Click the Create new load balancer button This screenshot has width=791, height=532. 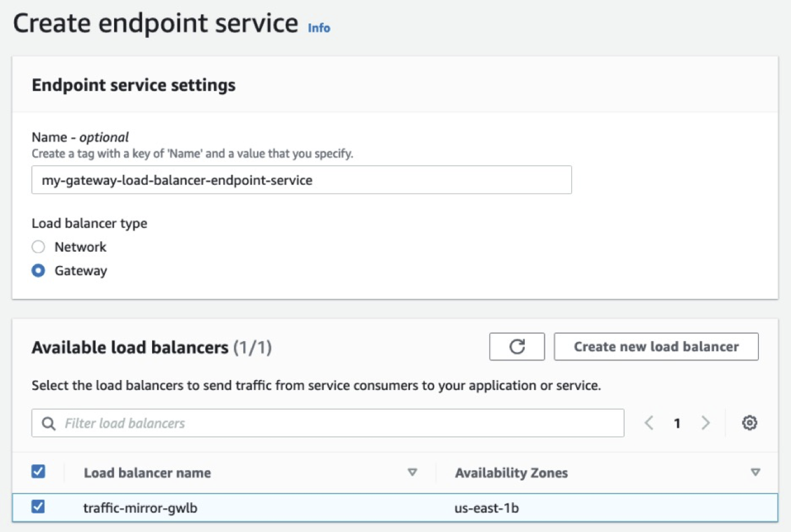pyautogui.click(x=656, y=347)
